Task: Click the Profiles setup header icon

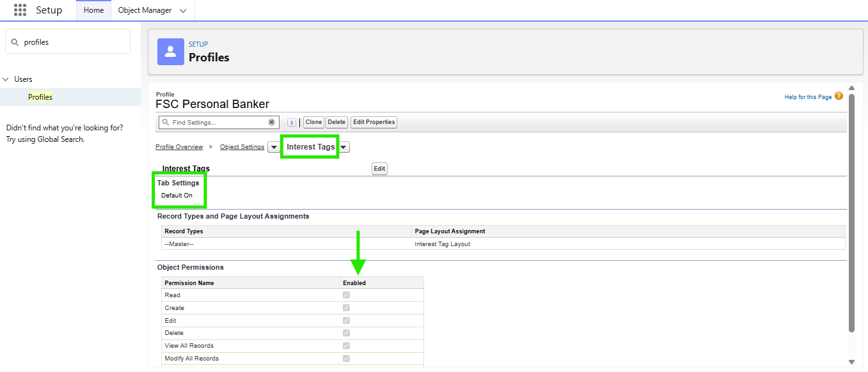Action: pos(170,51)
